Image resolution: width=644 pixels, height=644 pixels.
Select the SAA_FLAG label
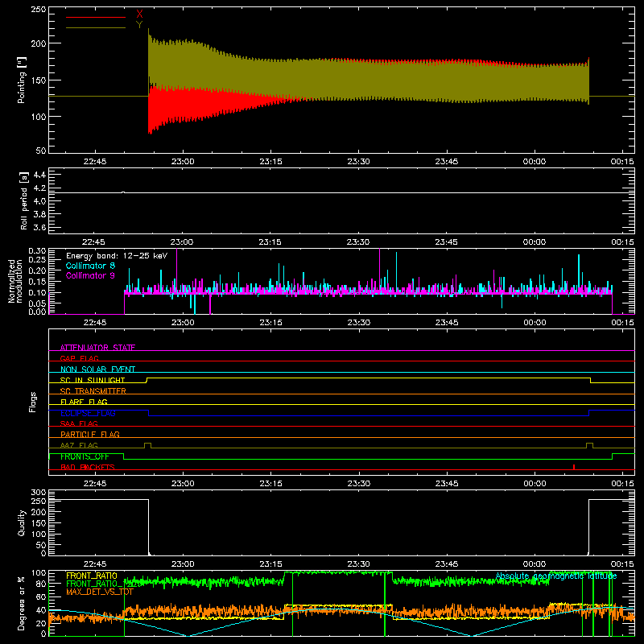[x=79, y=423]
